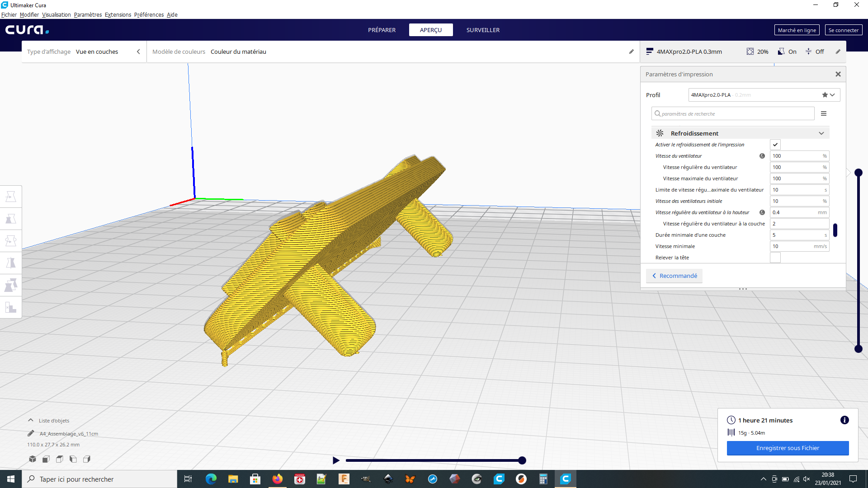Collapse the 'Type d'affichage' view panel
The width and height of the screenshot is (868, 488).
[x=138, y=52]
